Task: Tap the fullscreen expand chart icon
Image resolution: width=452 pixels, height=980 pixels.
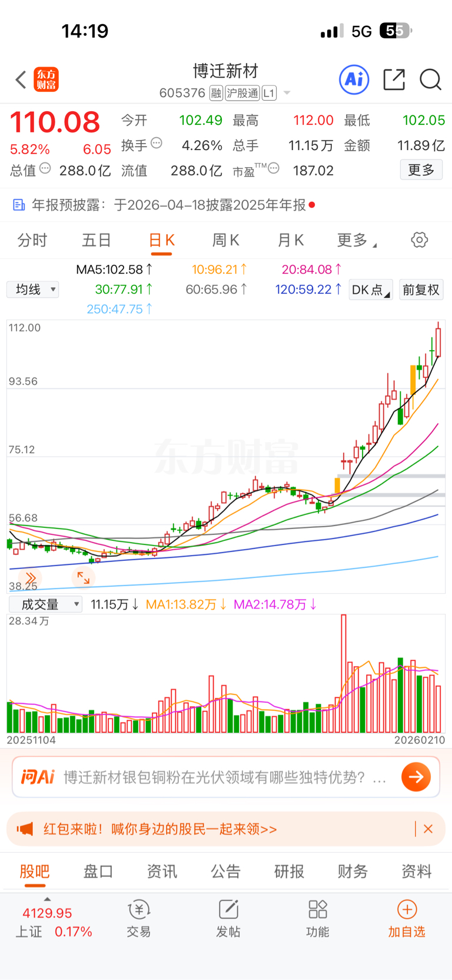Action: click(x=84, y=577)
